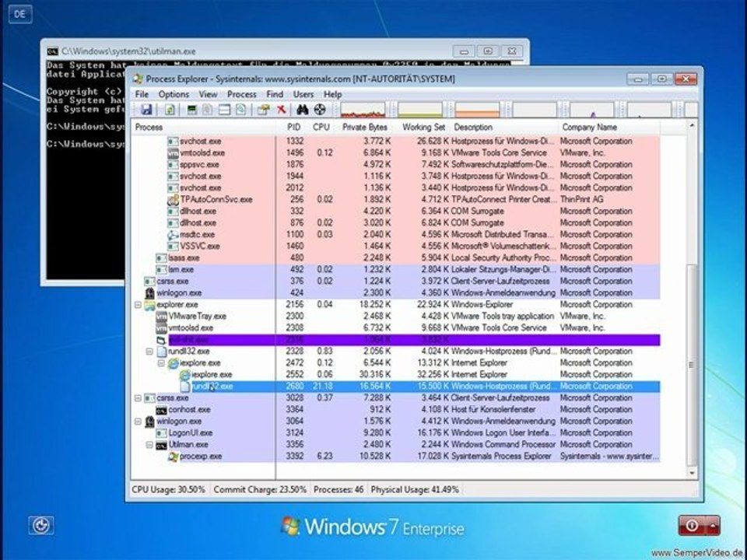
Task: Toggle the Show Process Tree toolbar icon
Action: point(208,110)
